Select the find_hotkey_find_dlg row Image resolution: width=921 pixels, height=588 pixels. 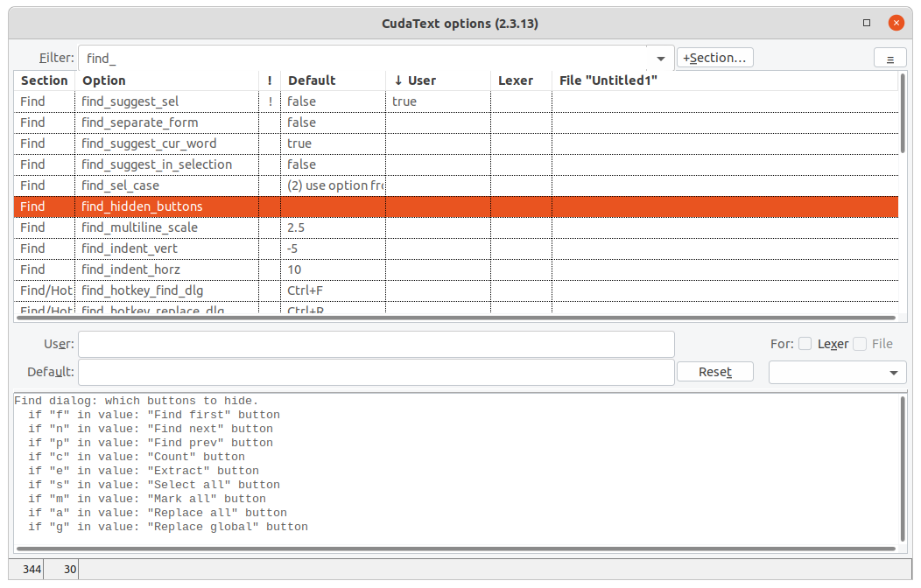point(456,291)
